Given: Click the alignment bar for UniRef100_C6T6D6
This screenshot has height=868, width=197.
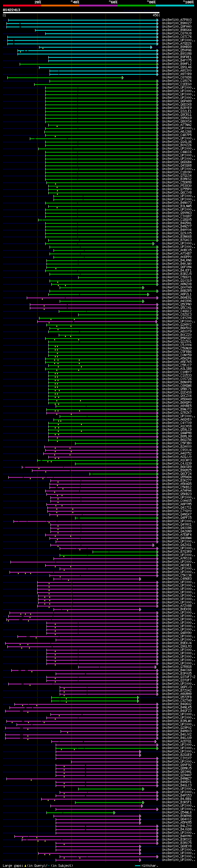Looking at the screenshot, I should click(x=65, y=78).
